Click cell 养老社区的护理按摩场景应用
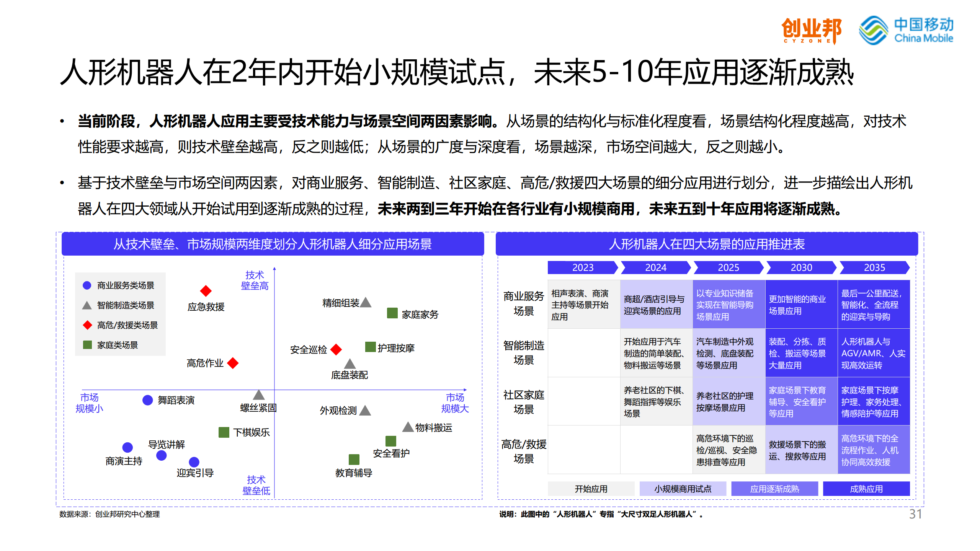Screen dimensions: 980x551 tap(729, 401)
